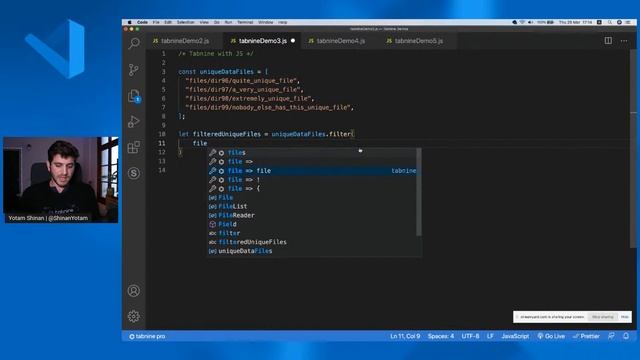Image resolution: width=640 pixels, height=360 pixels.
Task: Change Spaces: 4 indentation setting
Action: [x=441, y=336]
